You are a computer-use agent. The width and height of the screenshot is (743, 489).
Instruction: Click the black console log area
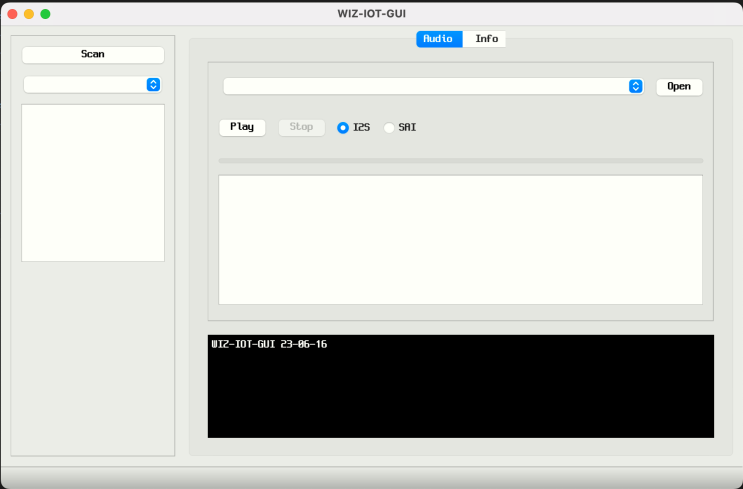coord(461,386)
